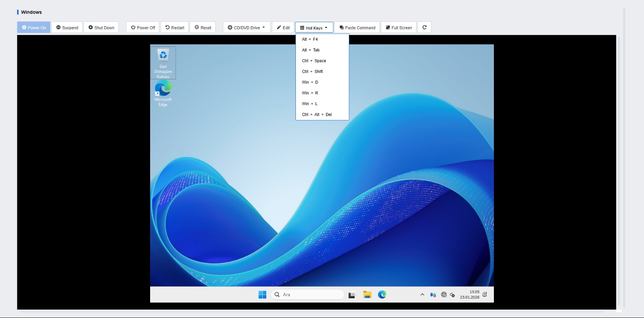Open Edge browser from the taskbar

pos(382,295)
